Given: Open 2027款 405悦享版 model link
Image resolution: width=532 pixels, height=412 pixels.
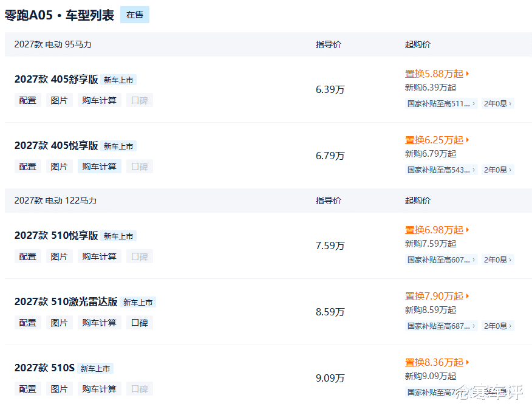Looking at the screenshot, I should [x=56, y=146].
